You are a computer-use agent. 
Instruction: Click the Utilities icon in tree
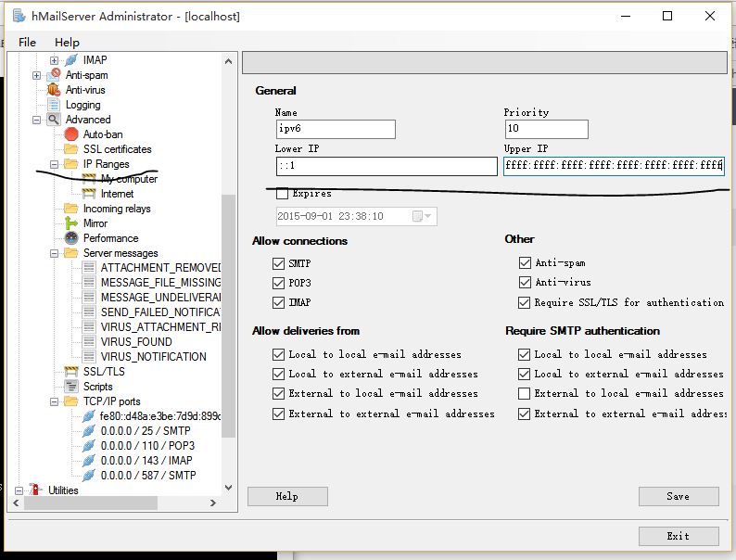click(35, 490)
